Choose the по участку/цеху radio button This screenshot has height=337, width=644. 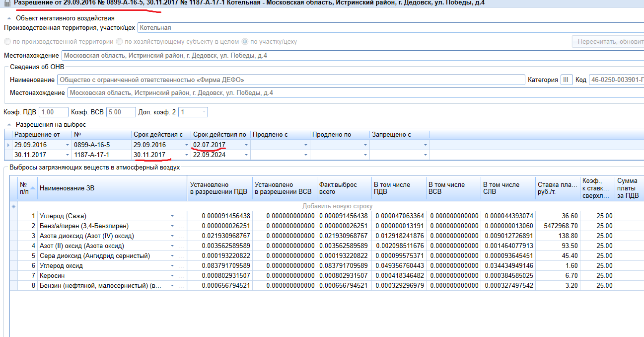245,42
